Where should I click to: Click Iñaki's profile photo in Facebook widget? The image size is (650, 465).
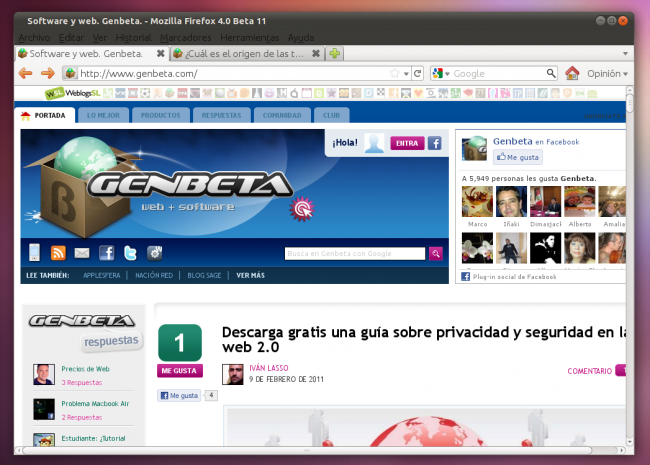[x=511, y=201]
